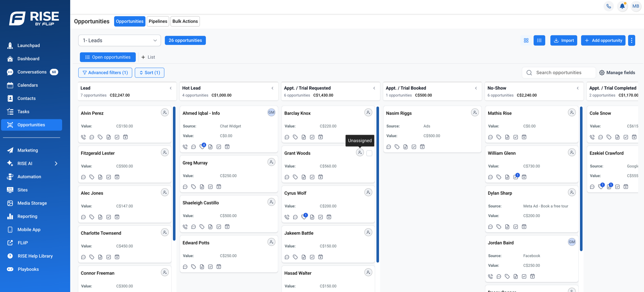Click GM avatar on Ahmed Iqbal card
This screenshot has width=644, height=292.
tap(271, 113)
